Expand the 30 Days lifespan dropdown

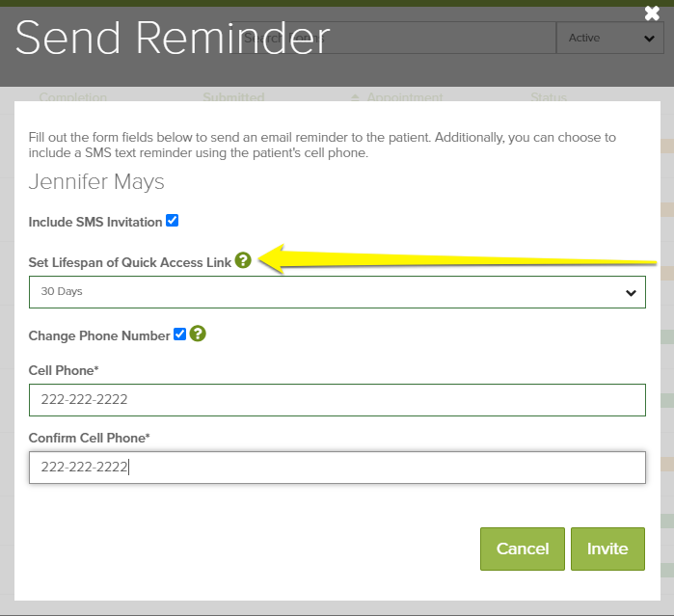coord(337,292)
